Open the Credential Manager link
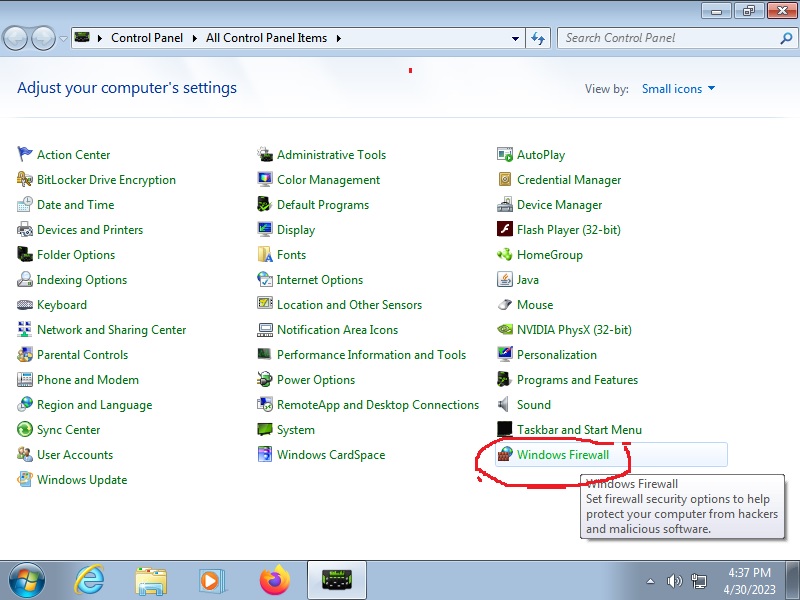 (x=569, y=180)
